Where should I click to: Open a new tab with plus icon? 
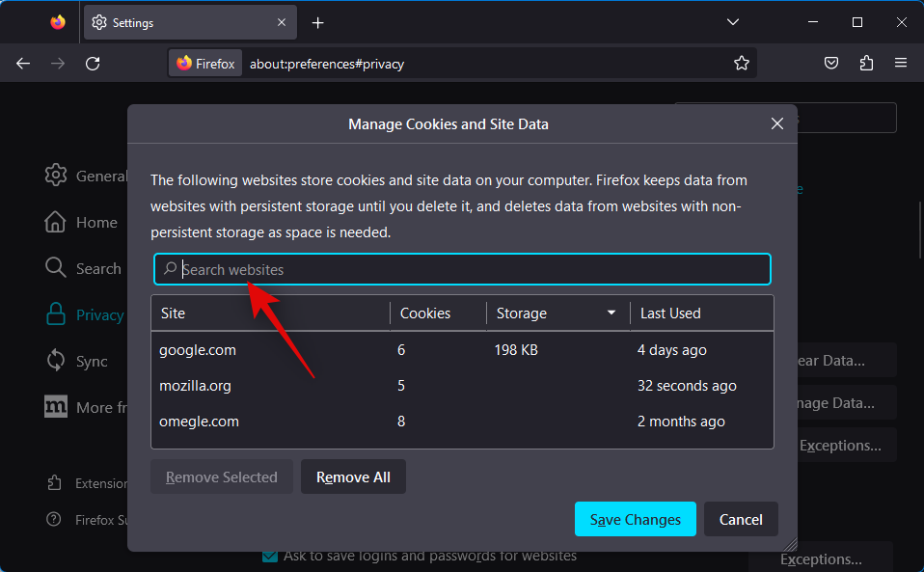click(x=318, y=22)
